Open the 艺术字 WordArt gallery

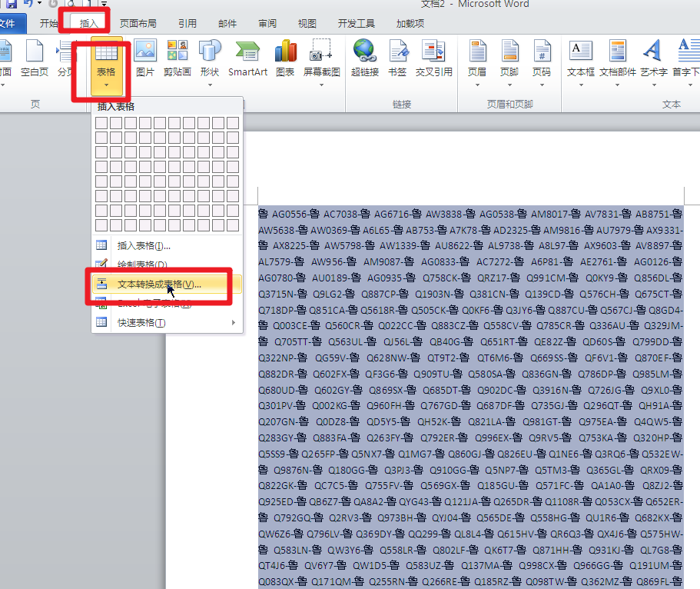click(x=654, y=62)
